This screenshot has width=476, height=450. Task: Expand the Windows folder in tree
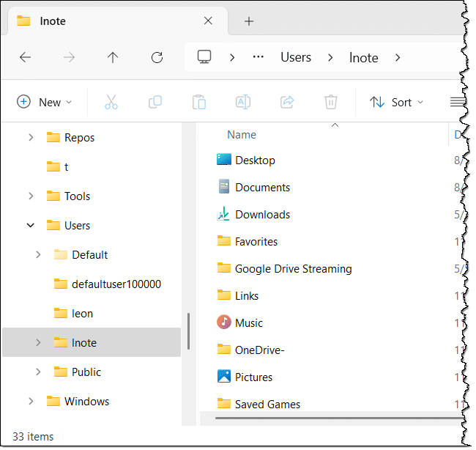[31, 401]
